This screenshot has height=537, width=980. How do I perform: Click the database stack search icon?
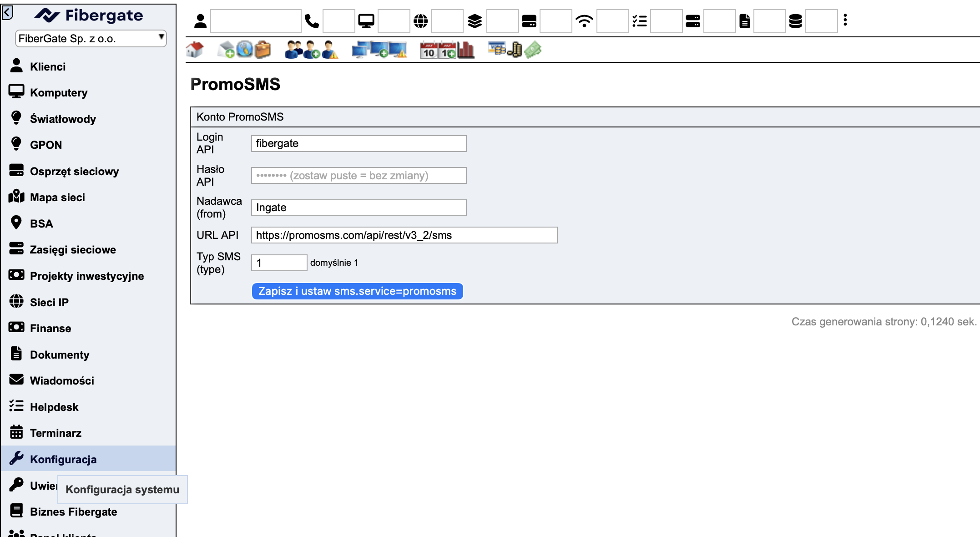[x=795, y=21]
